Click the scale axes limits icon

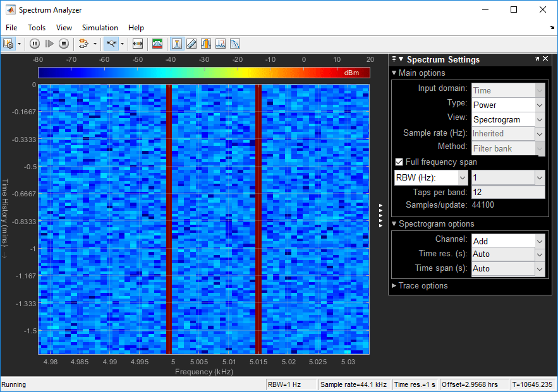(x=138, y=44)
